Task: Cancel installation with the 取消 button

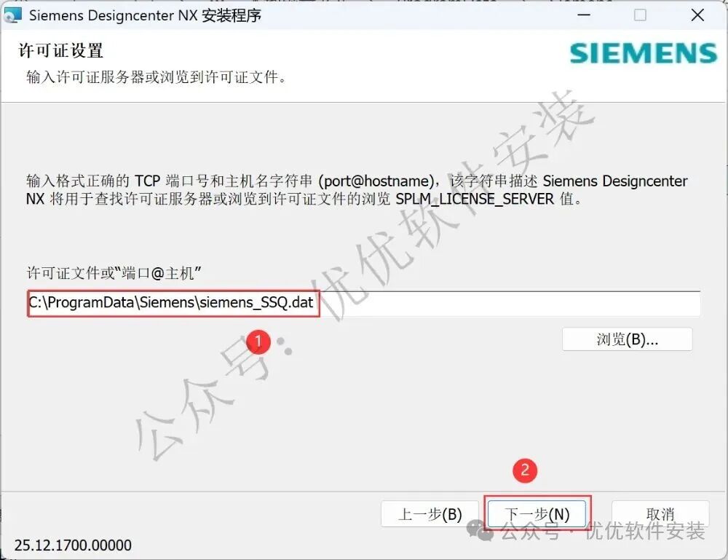Action: (660, 514)
